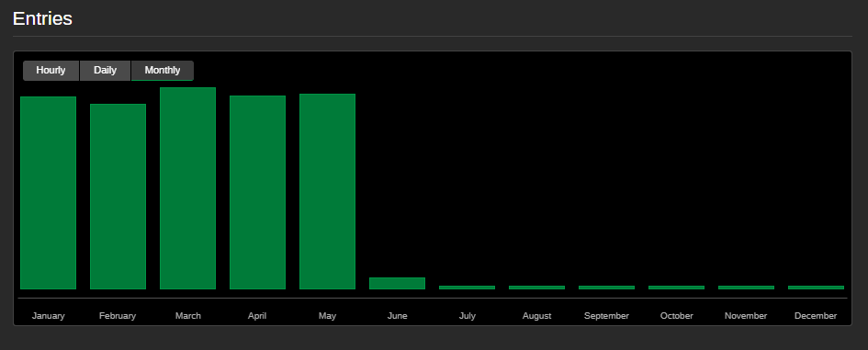The image size is (868, 350).
Task: Click the March bar in the chart
Action: pos(187,188)
